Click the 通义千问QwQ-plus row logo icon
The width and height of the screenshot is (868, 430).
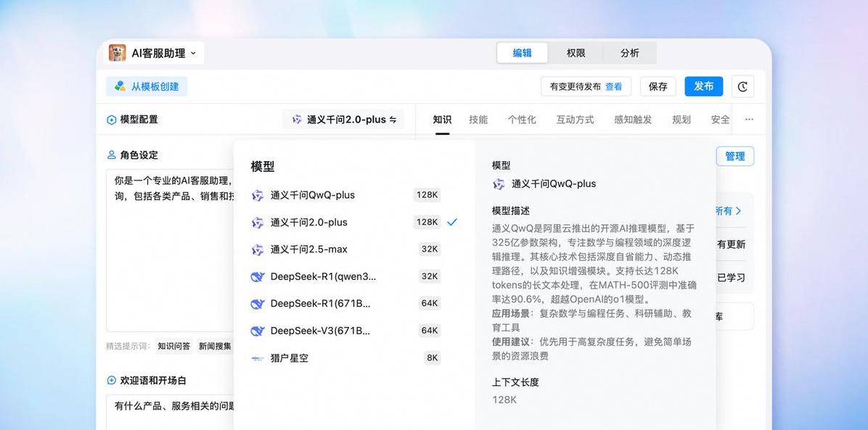tap(258, 195)
